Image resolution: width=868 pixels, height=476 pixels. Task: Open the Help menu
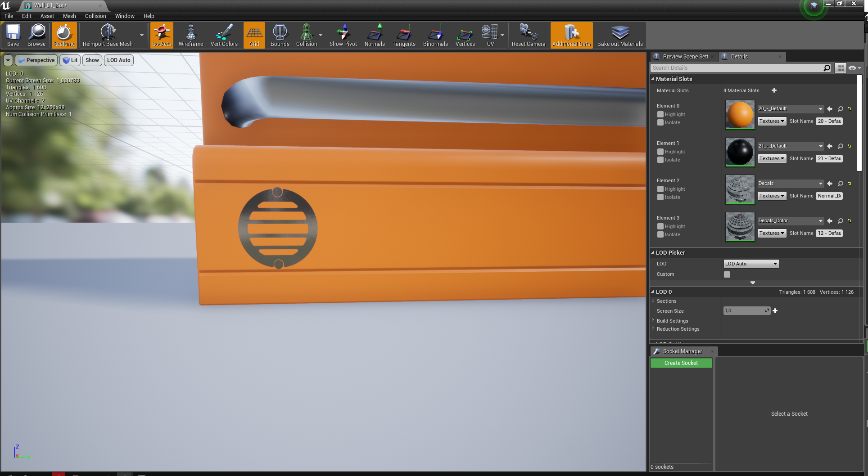pyautogui.click(x=149, y=16)
